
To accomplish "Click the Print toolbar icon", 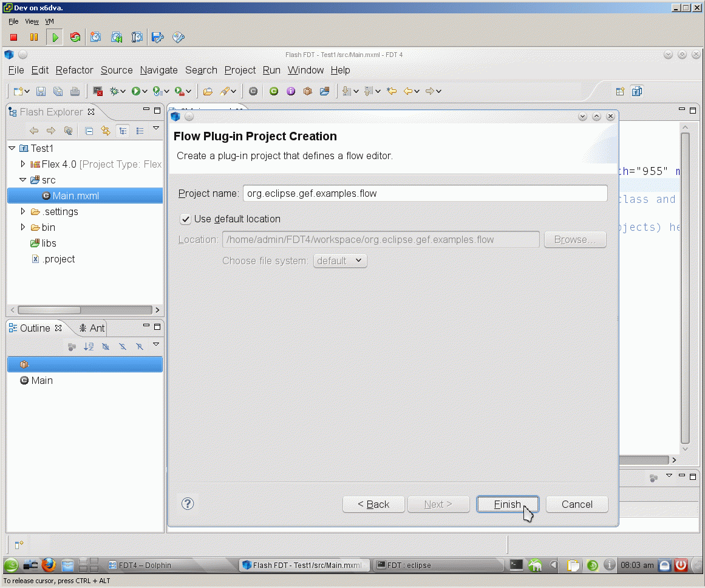I will click(75, 91).
